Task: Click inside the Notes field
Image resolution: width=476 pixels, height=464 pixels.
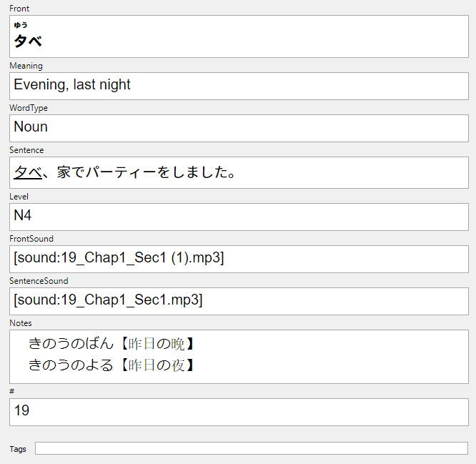Action: [x=239, y=357]
